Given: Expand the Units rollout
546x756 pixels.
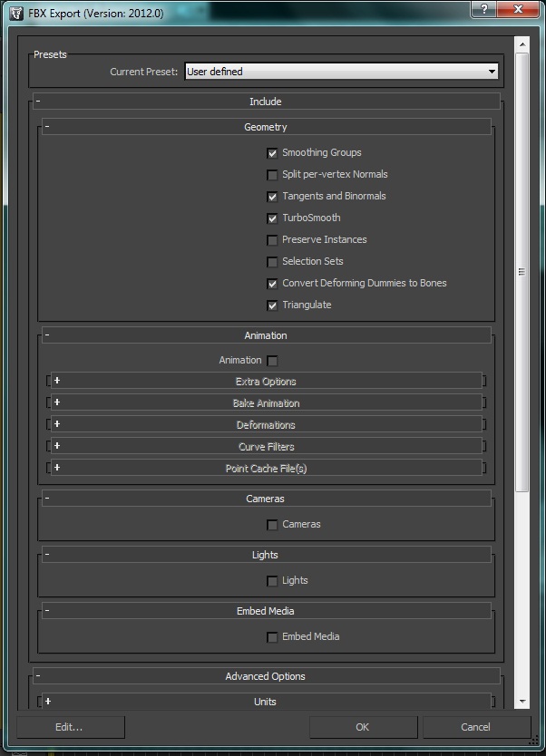Looking at the screenshot, I should 267,701.
